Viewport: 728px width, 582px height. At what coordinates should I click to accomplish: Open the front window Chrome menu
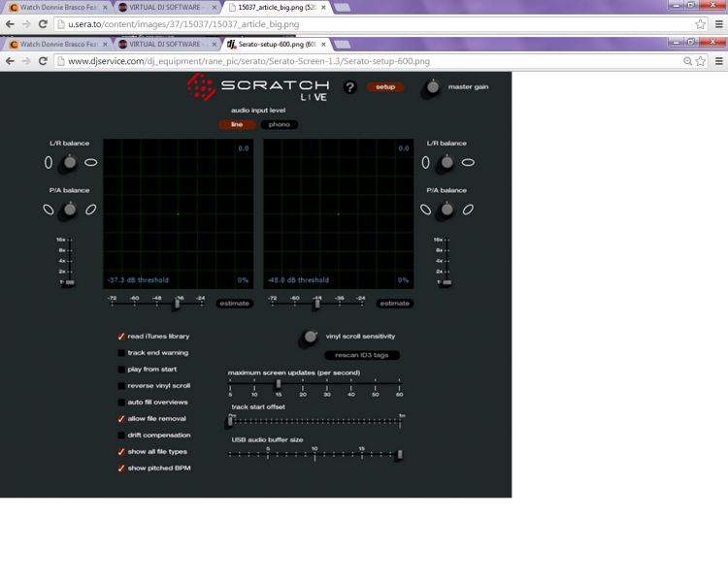718,61
